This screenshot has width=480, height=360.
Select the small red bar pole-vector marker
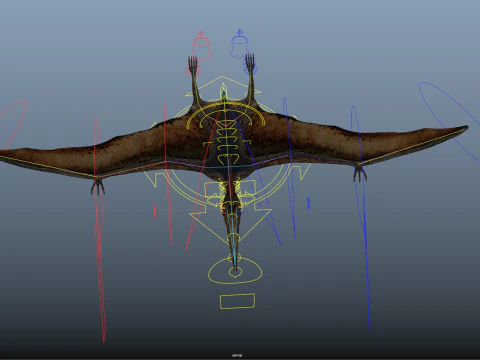pos(155,211)
